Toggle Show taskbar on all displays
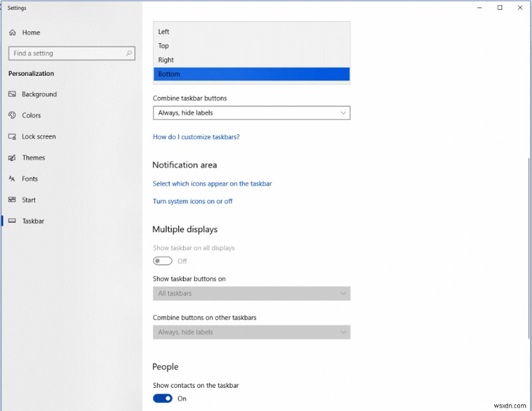 click(162, 261)
